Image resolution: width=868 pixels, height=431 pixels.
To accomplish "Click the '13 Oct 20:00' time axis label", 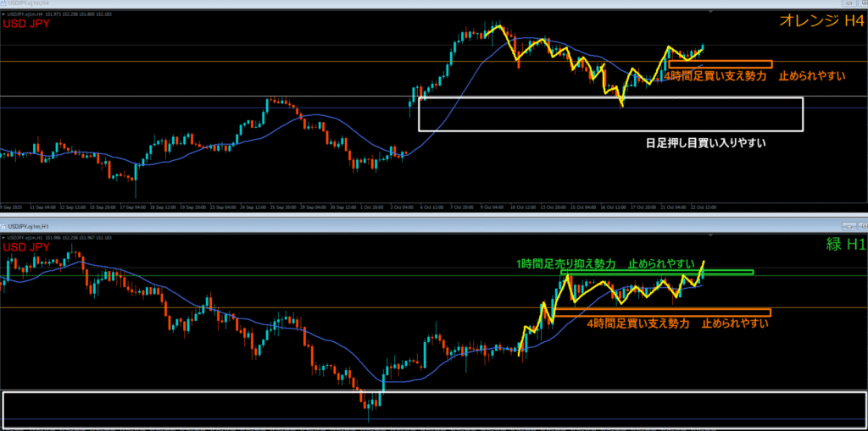I will pyautogui.click(x=553, y=207).
